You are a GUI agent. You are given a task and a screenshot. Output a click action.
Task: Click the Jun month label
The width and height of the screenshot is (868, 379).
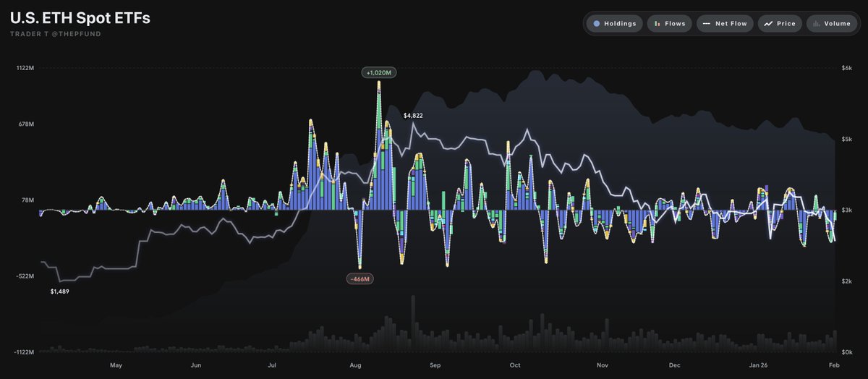click(x=196, y=366)
